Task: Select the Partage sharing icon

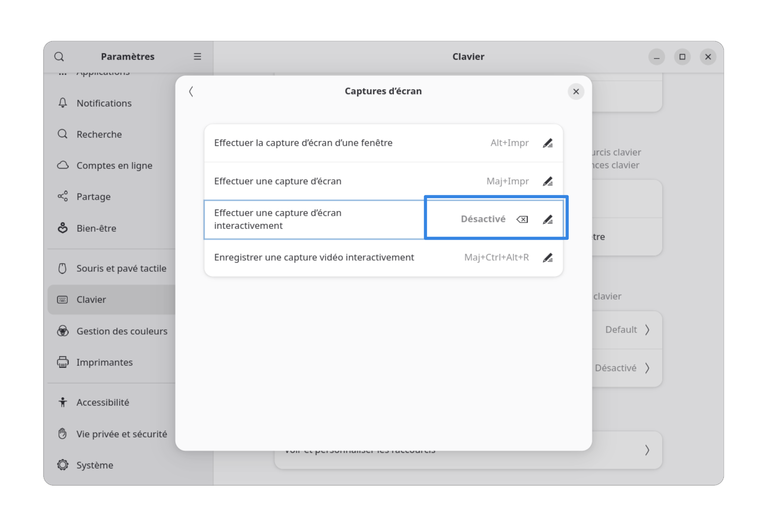Action: pyautogui.click(x=63, y=196)
